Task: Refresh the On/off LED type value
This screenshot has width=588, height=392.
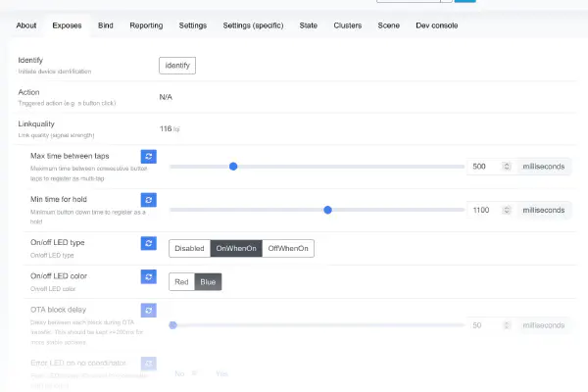Action: (x=148, y=243)
